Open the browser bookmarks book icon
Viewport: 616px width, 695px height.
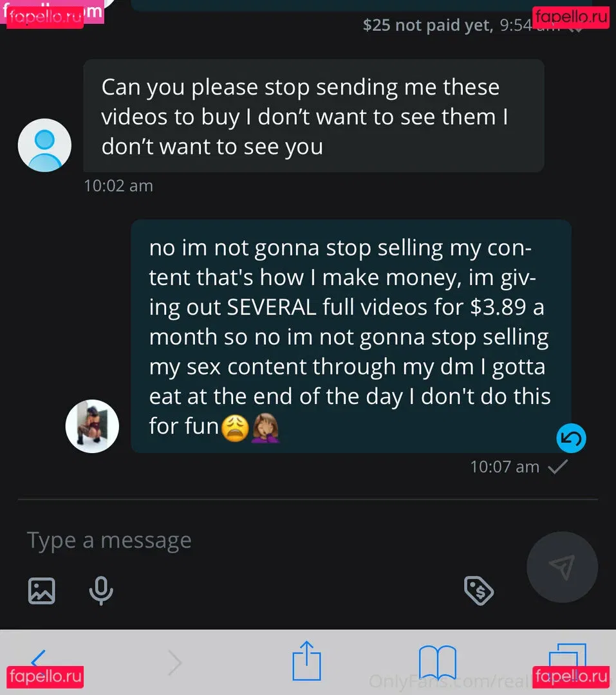click(438, 662)
